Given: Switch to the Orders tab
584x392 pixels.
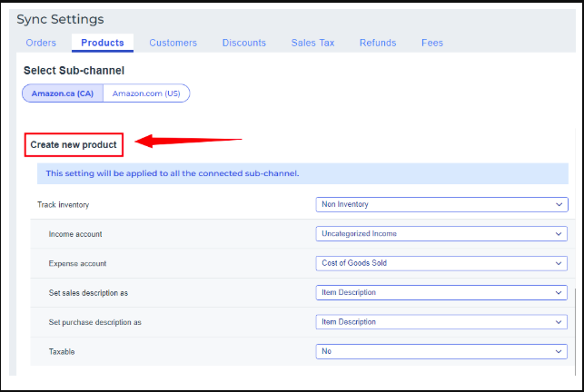Looking at the screenshot, I should 41,43.
